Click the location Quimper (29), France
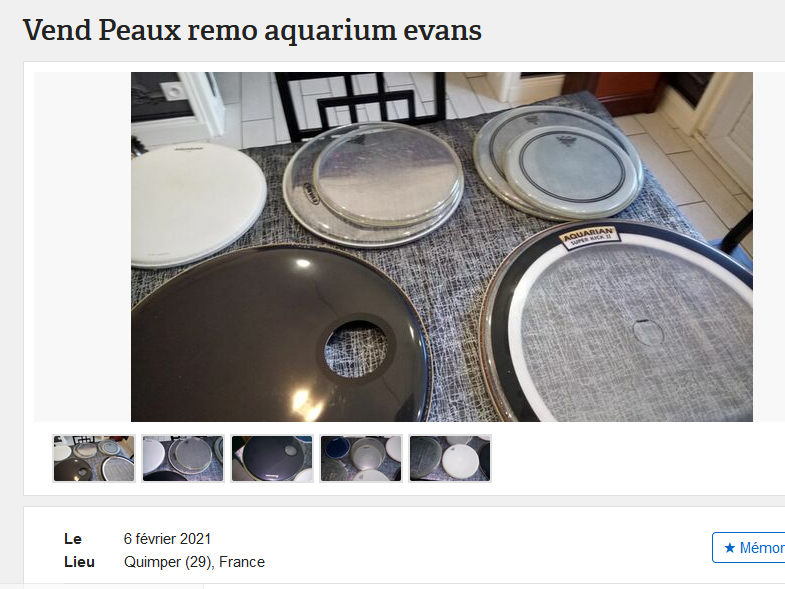 194,562
